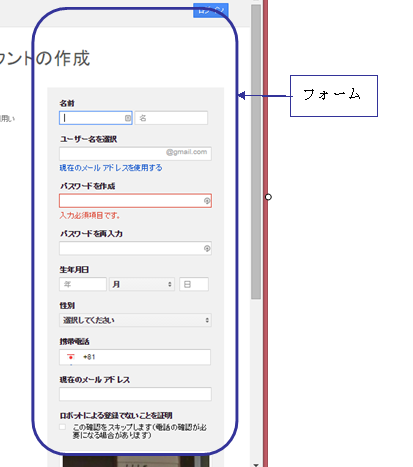Click the autofill icon in the first name field

point(128,118)
